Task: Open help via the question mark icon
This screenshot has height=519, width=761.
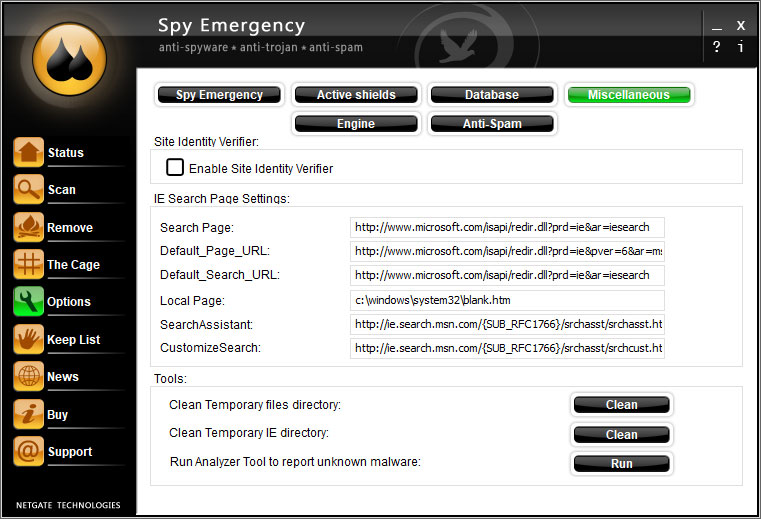Action: (x=717, y=47)
